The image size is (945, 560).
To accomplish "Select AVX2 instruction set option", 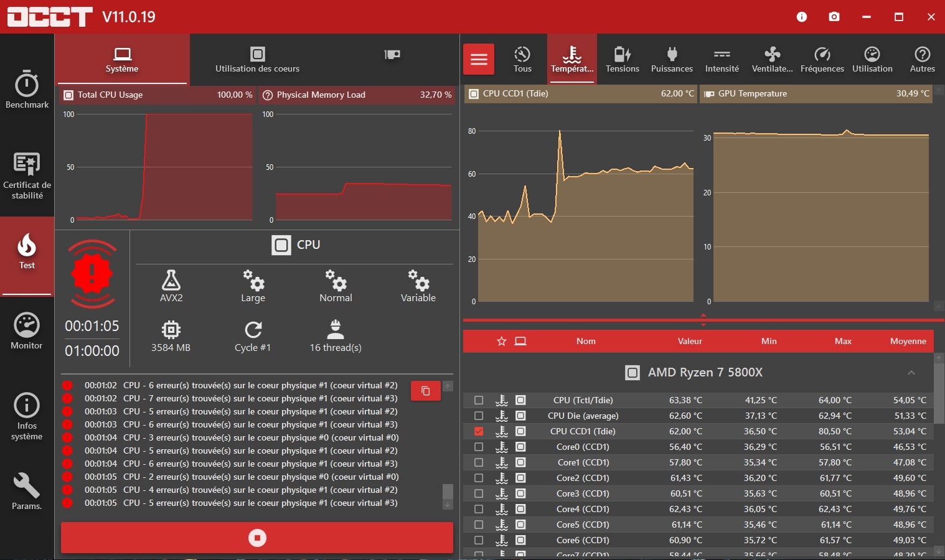I will (171, 286).
